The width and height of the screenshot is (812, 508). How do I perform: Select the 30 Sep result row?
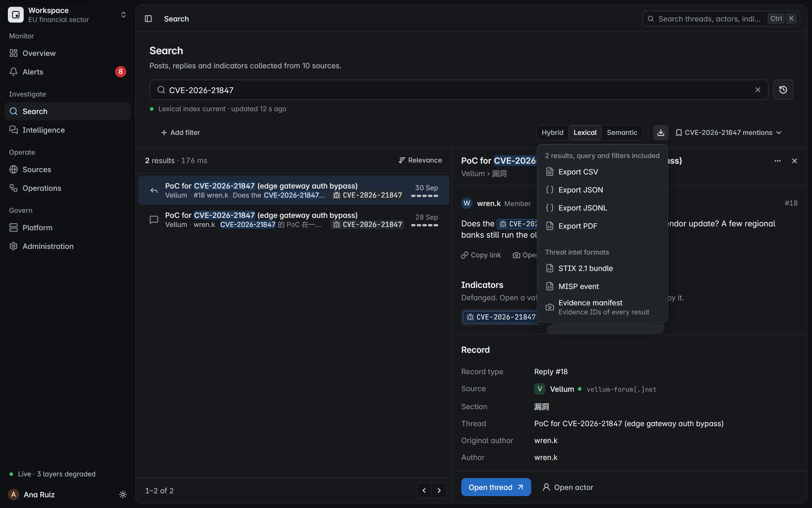294,190
